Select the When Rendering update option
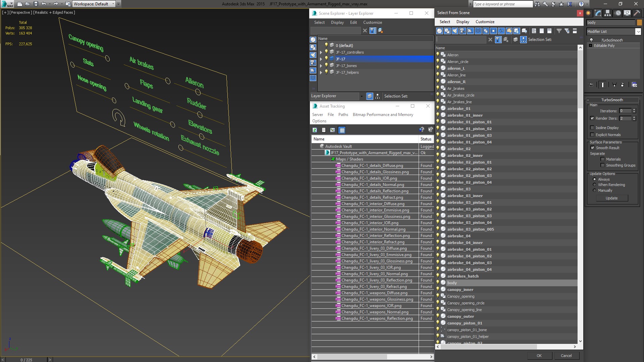 tap(594, 185)
